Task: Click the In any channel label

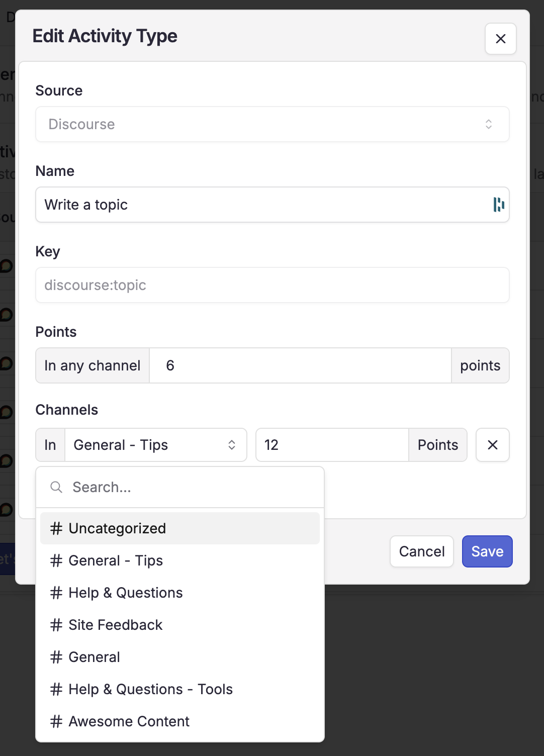Action: pos(93,365)
